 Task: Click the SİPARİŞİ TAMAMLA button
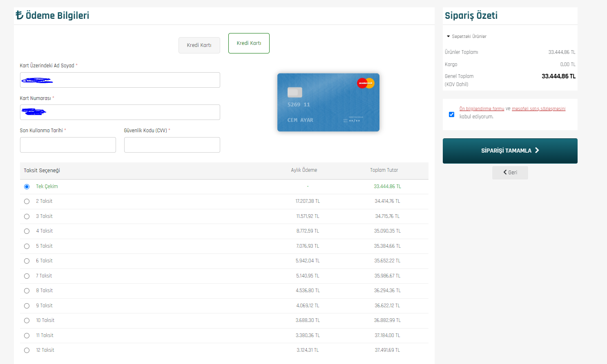pyautogui.click(x=510, y=151)
